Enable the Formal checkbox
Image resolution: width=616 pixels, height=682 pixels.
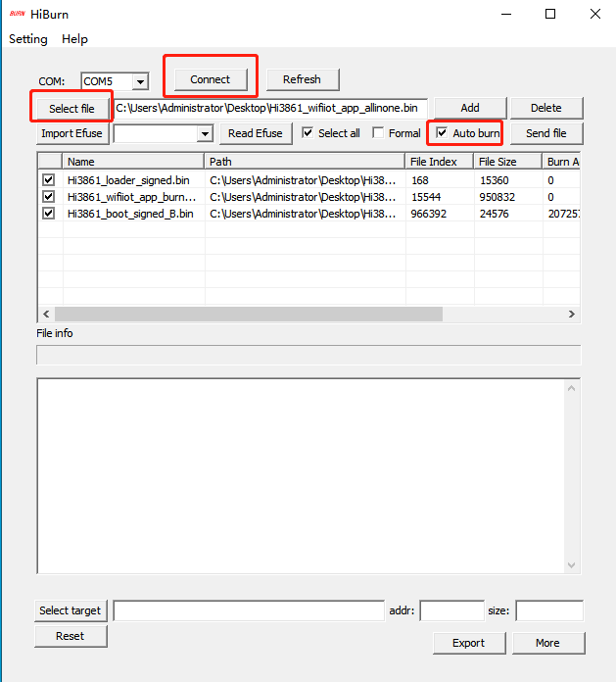tap(379, 133)
